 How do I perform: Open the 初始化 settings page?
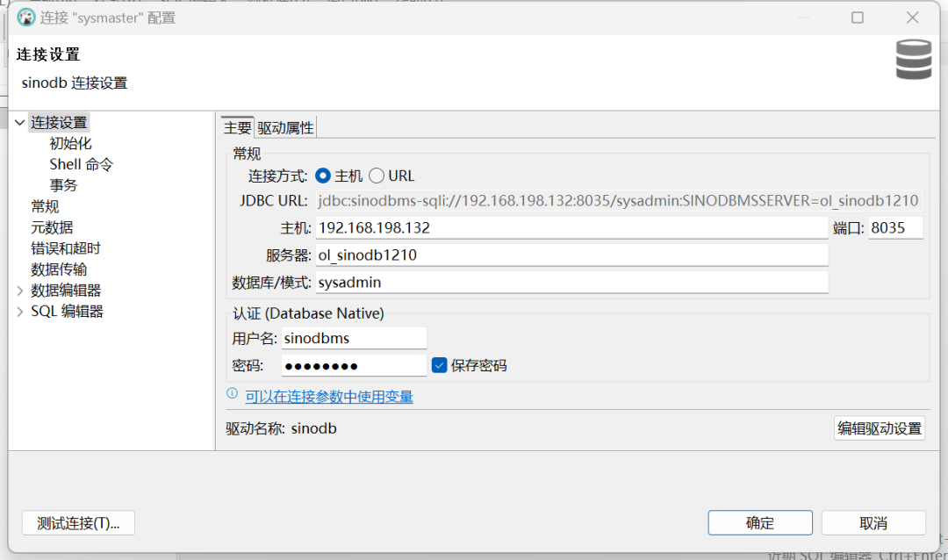71,144
